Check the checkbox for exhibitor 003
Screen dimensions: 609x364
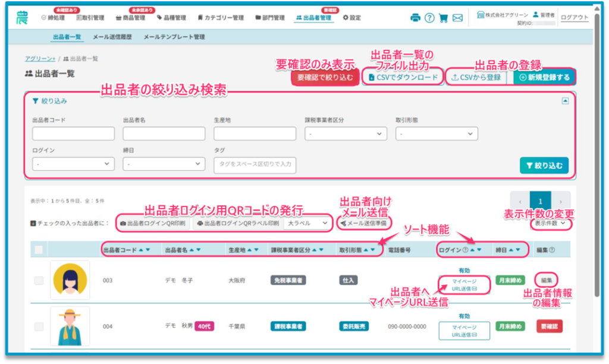click(x=39, y=280)
